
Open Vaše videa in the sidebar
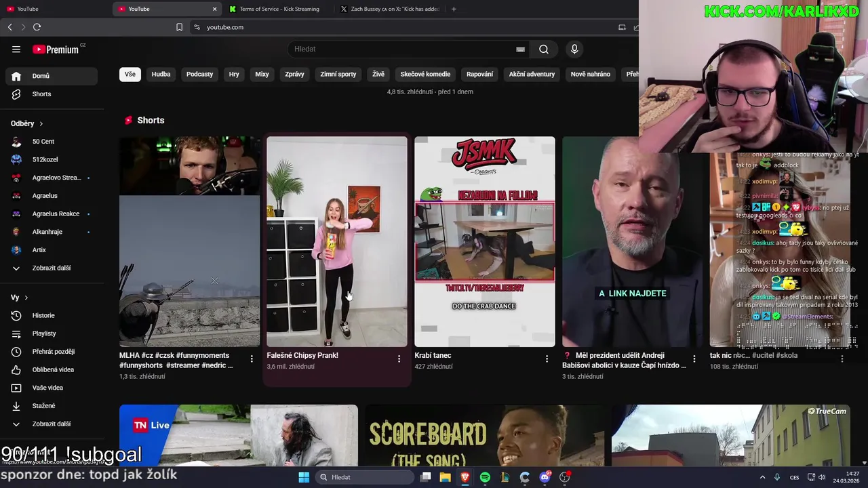[52, 388]
